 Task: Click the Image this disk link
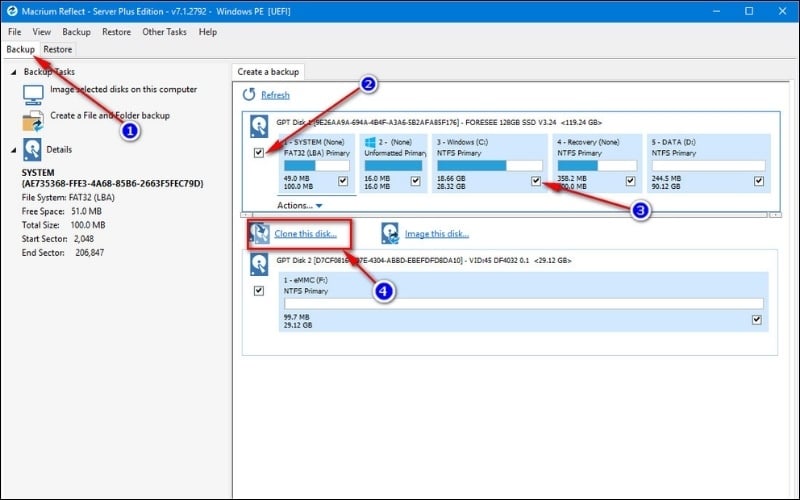436,234
